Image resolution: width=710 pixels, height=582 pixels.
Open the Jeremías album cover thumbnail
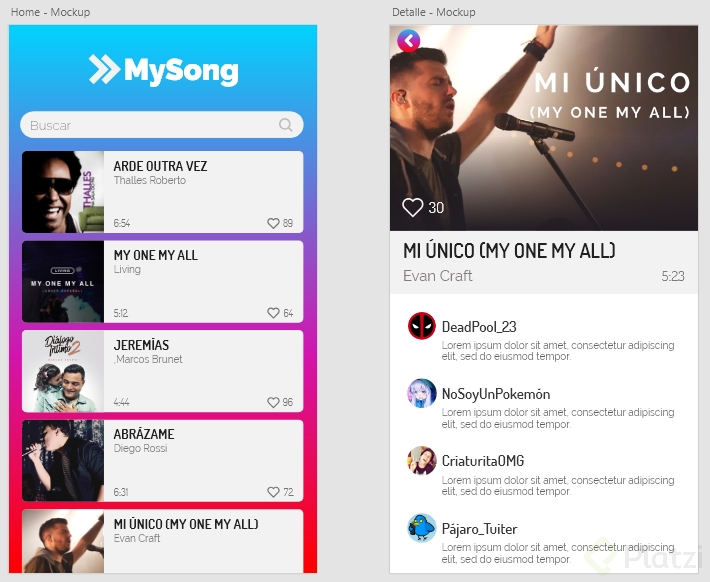click(x=63, y=371)
